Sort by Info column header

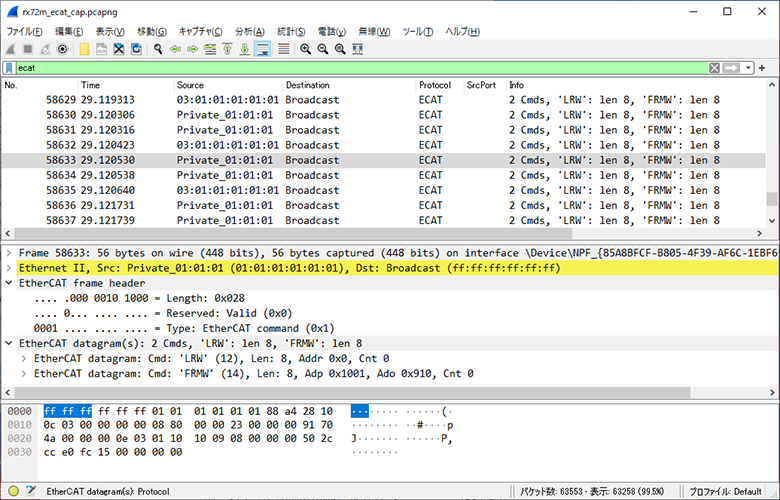point(636,85)
